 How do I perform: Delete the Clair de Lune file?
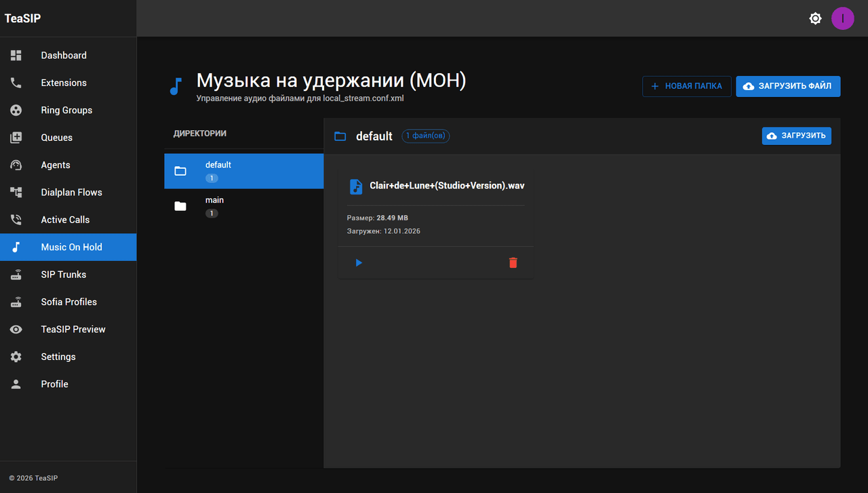(x=513, y=262)
